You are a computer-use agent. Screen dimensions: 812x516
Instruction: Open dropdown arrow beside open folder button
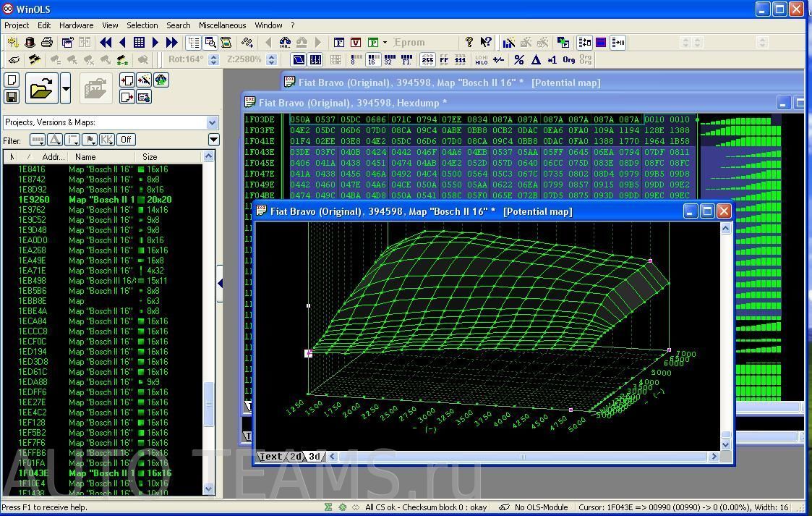[66, 89]
